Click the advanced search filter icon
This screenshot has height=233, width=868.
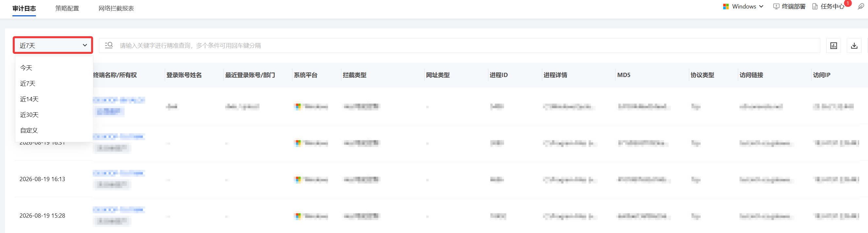108,45
